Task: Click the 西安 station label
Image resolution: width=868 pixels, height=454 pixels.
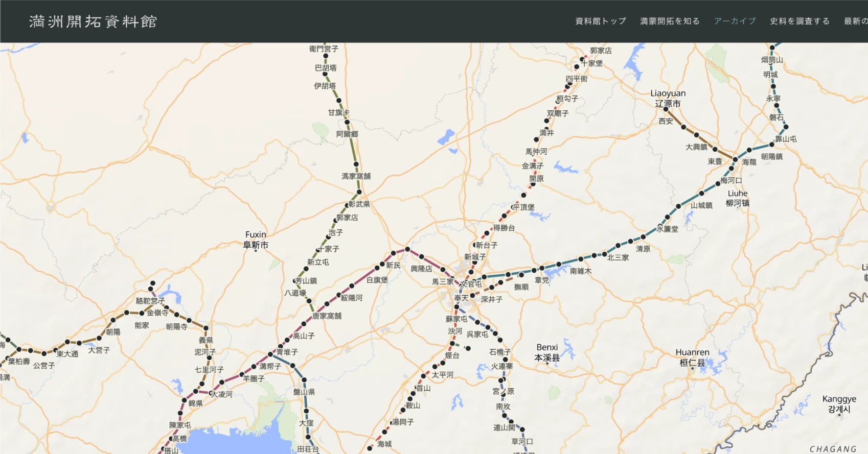Action: click(666, 121)
